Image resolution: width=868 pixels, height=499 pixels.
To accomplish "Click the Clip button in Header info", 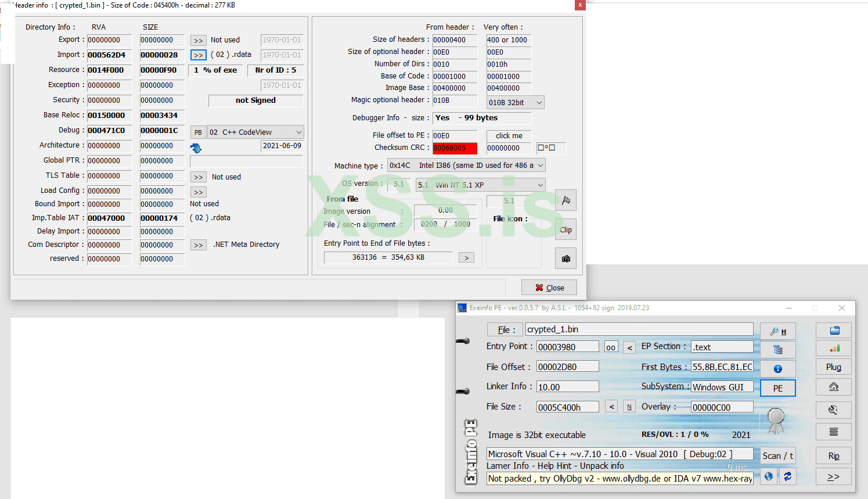I will [x=566, y=229].
